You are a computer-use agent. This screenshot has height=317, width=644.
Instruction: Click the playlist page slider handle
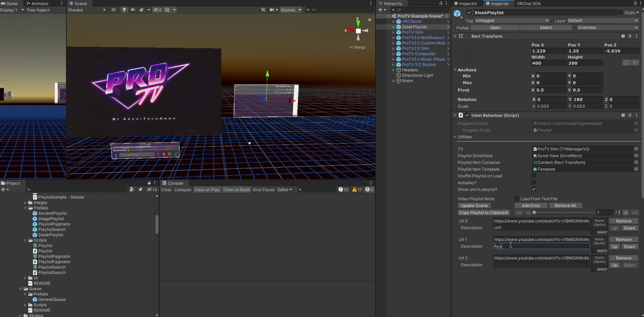534,212
